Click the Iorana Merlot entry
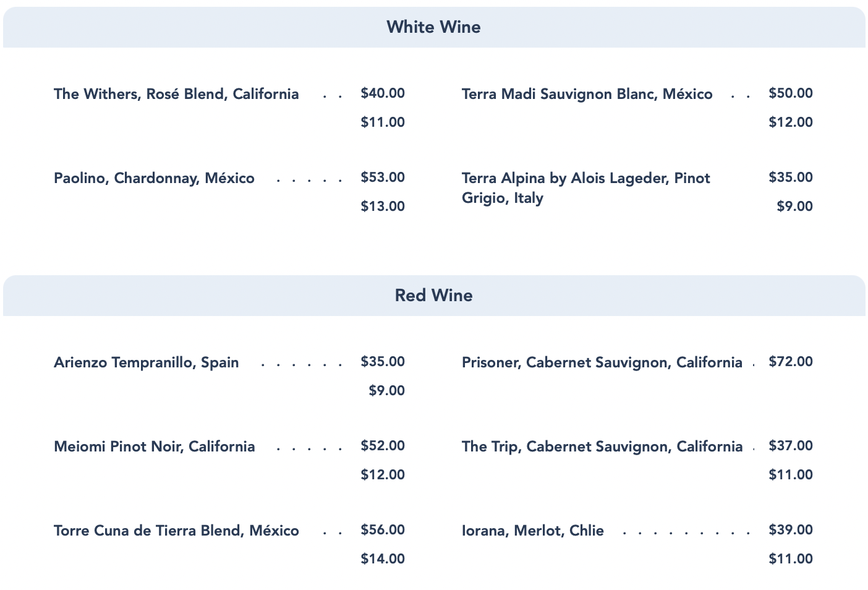 [532, 531]
